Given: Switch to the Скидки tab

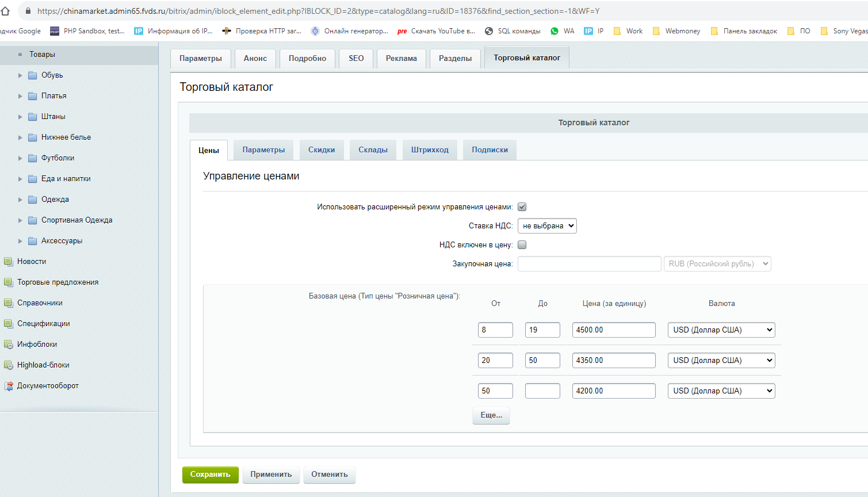Looking at the screenshot, I should click(x=321, y=150).
